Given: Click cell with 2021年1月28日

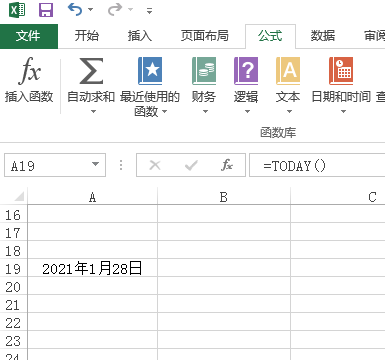Looking at the screenshot, I should tap(92, 268).
